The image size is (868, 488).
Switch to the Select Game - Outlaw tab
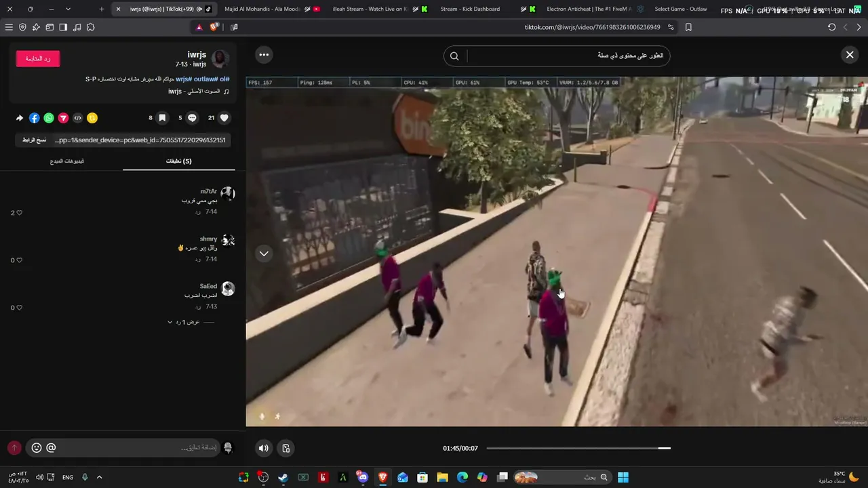[680, 9]
